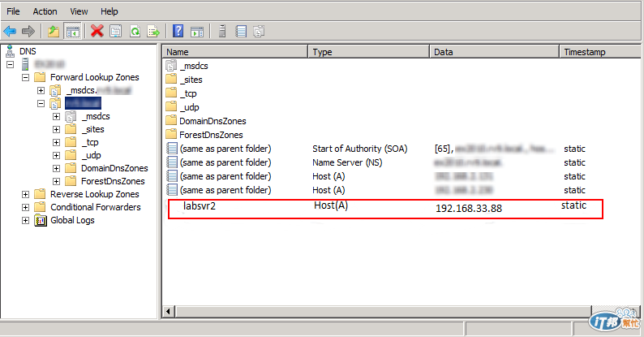Click the Export List toolbar icon

pos(153,31)
